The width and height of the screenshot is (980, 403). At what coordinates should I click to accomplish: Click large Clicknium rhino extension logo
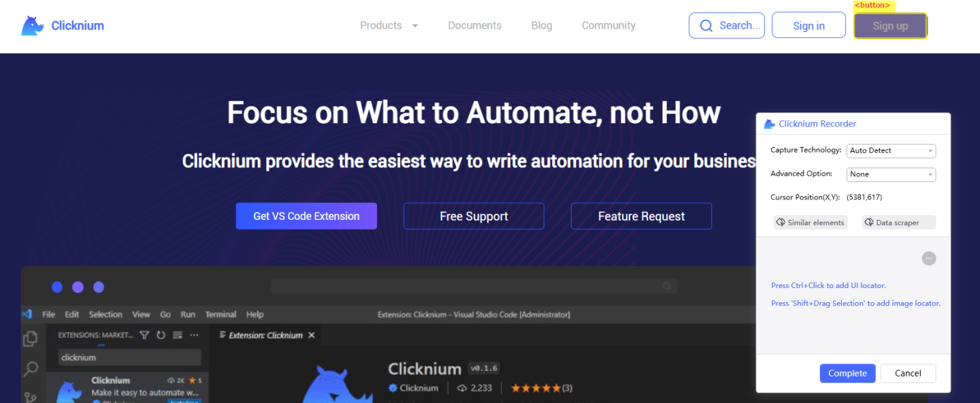click(337, 383)
